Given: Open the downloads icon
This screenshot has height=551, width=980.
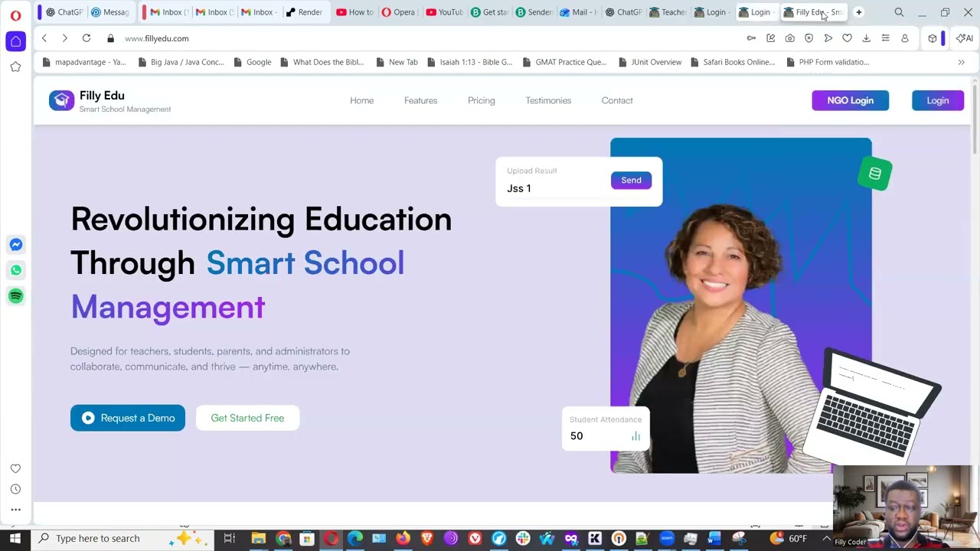Looking at the screenshot, I should click(867, 38).
